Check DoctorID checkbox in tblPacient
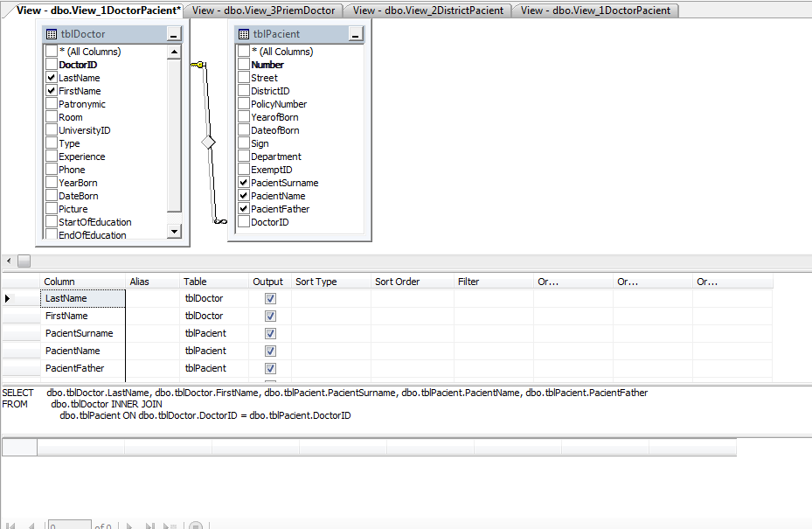Viewport: 812px width, 529px height. (x=243, y=222)
